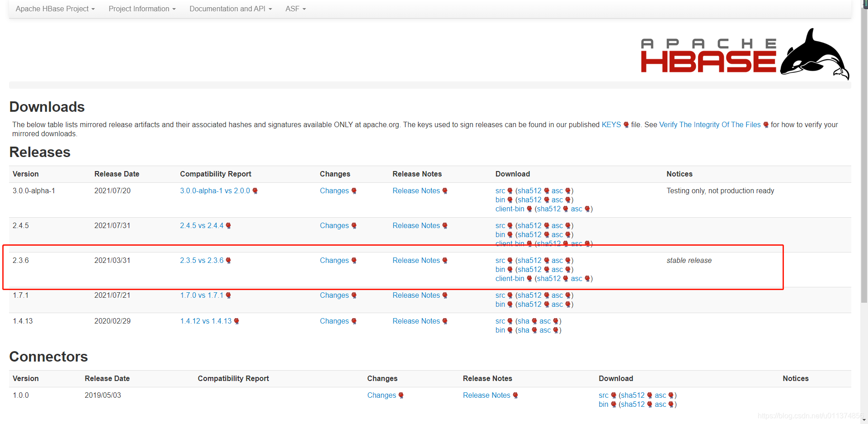Download Connectors 1.0.0 src
This screenshot has width=868, height=424.
(x=604, y=395)
